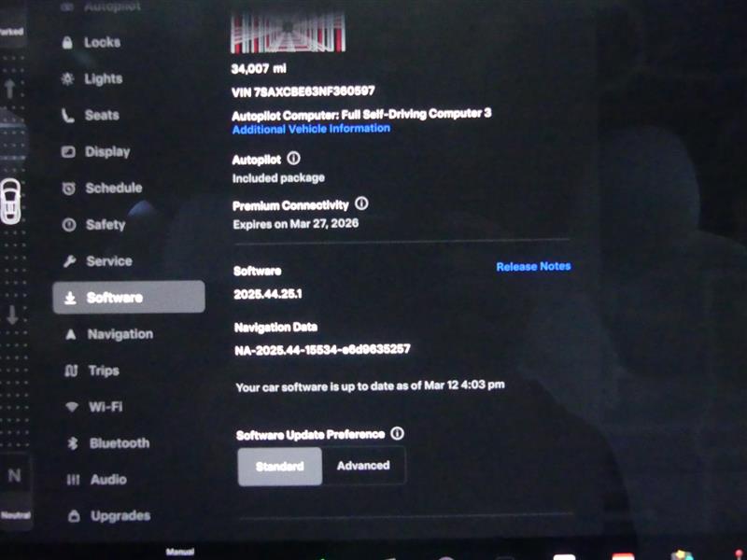Click the wrench icon beside Service
This screenshot has width=747, height=560.
pos(69,261)
